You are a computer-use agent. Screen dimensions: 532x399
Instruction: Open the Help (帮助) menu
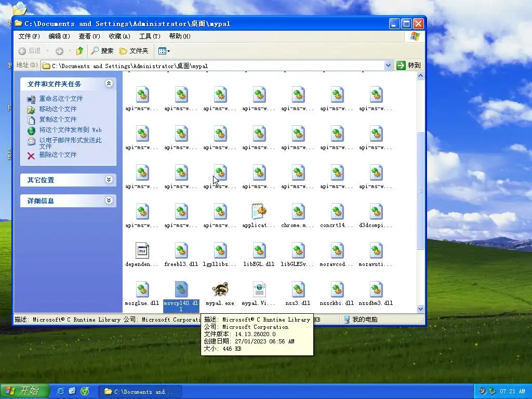180,36
